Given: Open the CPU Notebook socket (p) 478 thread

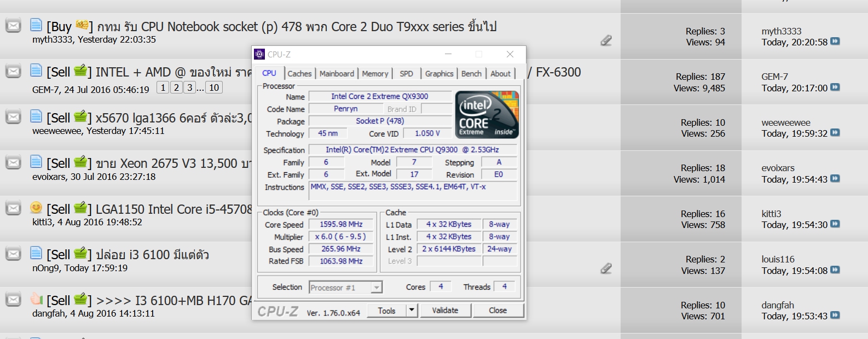Looking at the screenshot, I should pos(297,26).
